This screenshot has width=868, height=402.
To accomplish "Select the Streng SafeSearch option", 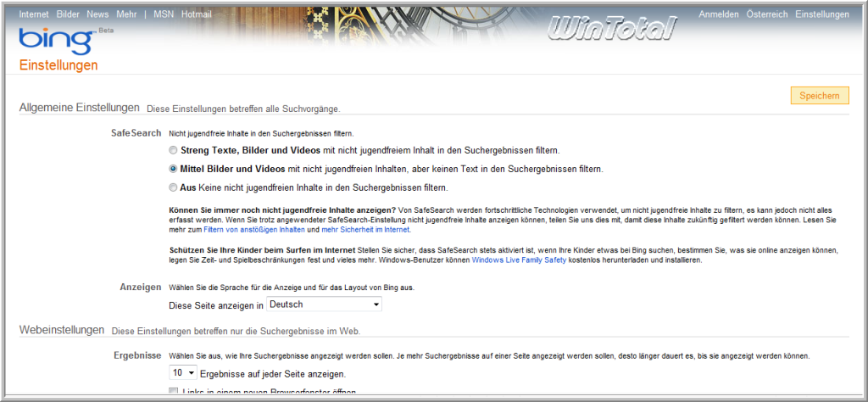I will [174, 150].
